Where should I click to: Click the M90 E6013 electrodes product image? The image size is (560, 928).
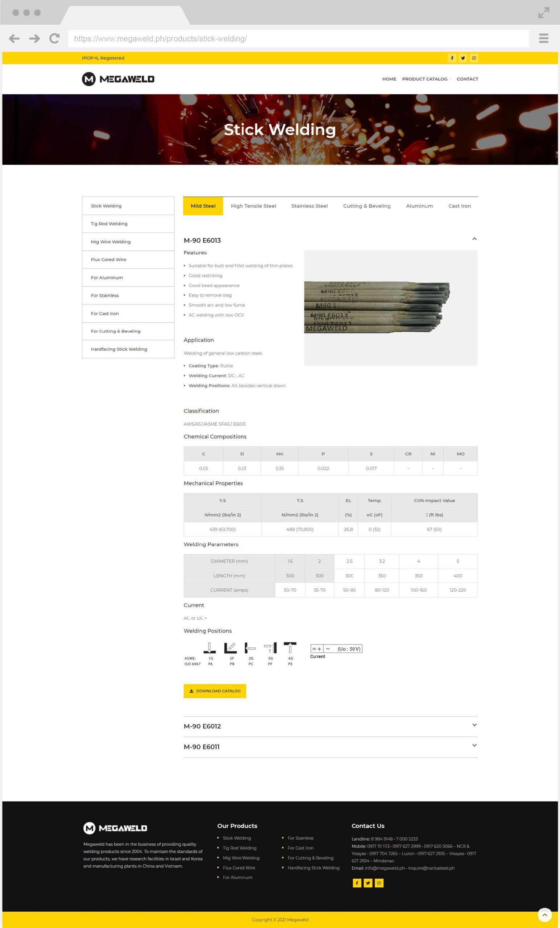[x=390, y=308]
